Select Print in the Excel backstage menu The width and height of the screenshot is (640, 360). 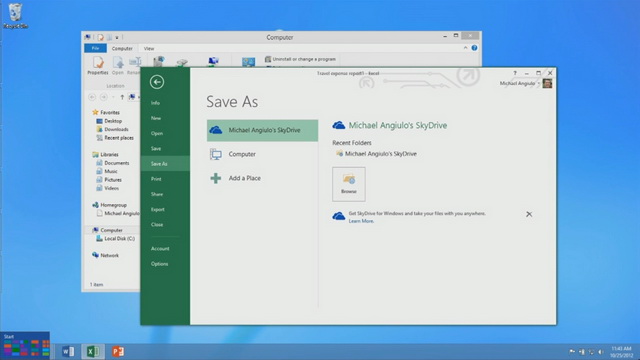[x=156, y=179]
